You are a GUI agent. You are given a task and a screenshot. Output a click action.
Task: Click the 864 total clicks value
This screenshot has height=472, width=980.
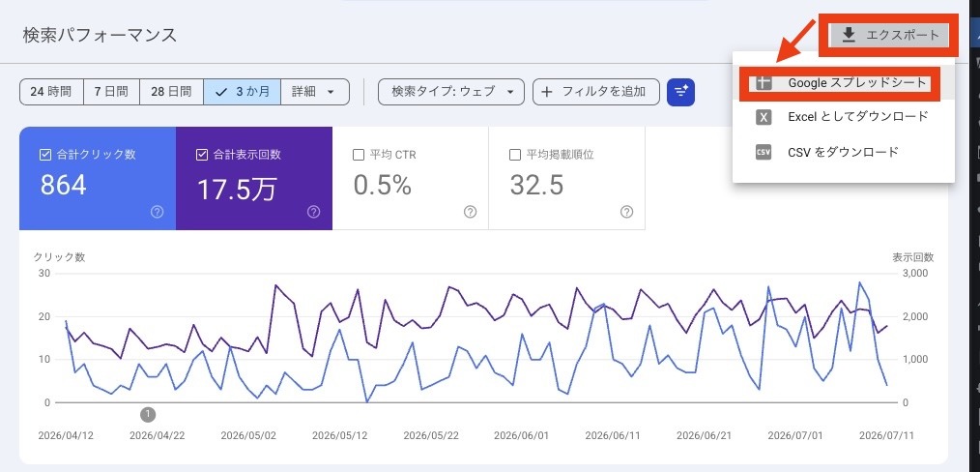(63, 185)
